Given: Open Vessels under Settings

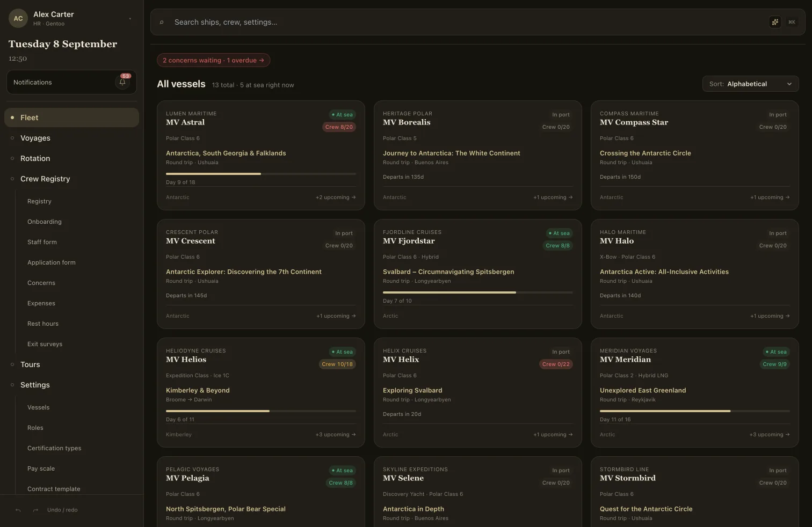Looking at the screenshot, I should click(38, 407).
